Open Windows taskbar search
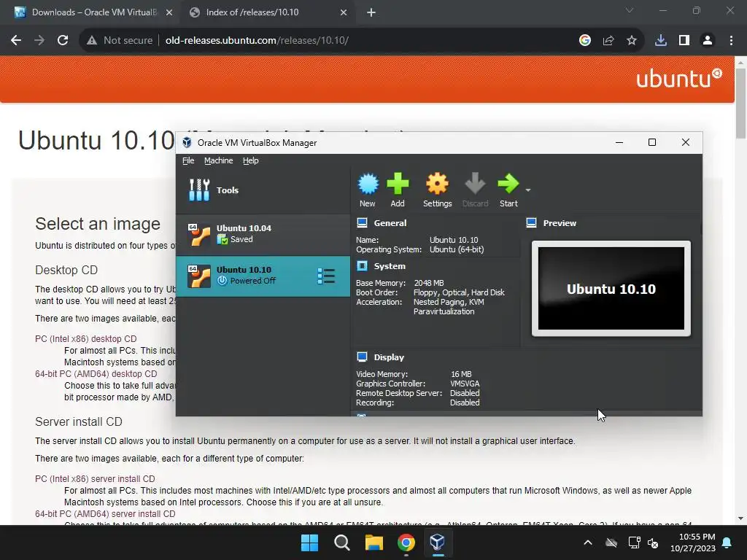 click(x=341, y=542)
